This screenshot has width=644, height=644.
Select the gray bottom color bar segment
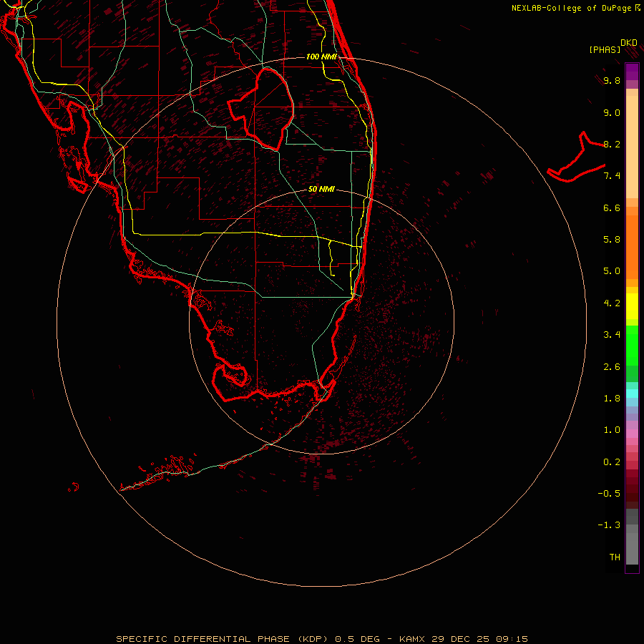pyautogui.click(x=632, y=549)
